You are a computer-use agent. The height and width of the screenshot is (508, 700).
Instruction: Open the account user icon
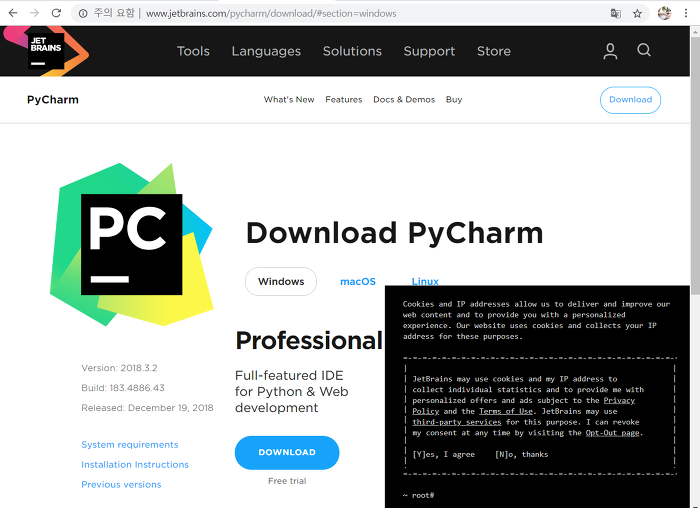(610, 51)
